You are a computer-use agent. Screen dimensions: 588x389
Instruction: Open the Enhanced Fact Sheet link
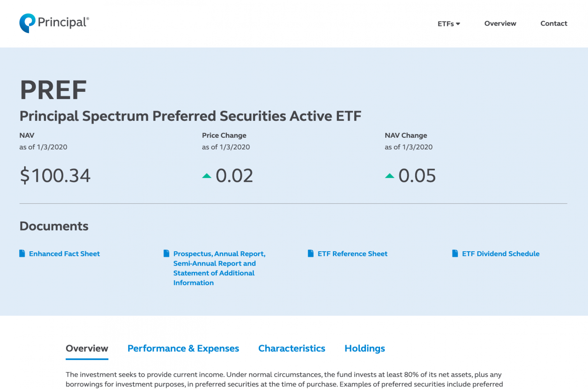(64, 254)
